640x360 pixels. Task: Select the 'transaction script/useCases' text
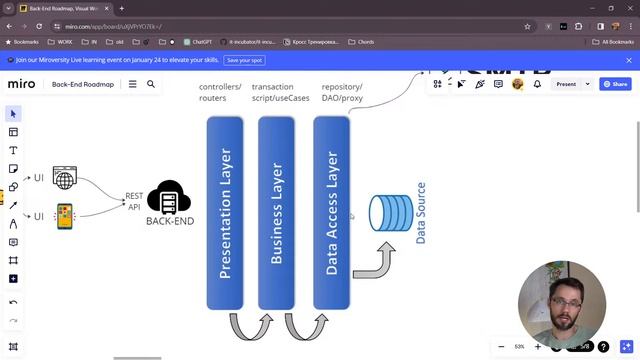[280, 92]
